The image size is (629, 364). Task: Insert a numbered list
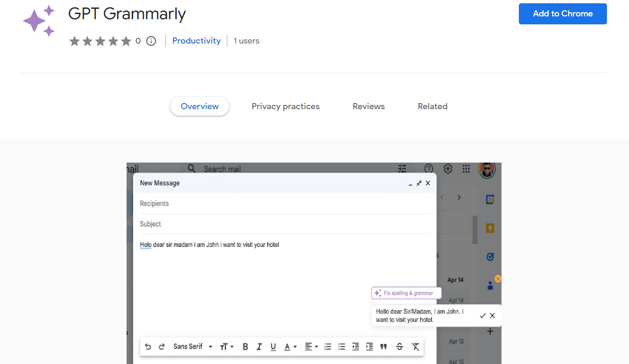[328, 347]
